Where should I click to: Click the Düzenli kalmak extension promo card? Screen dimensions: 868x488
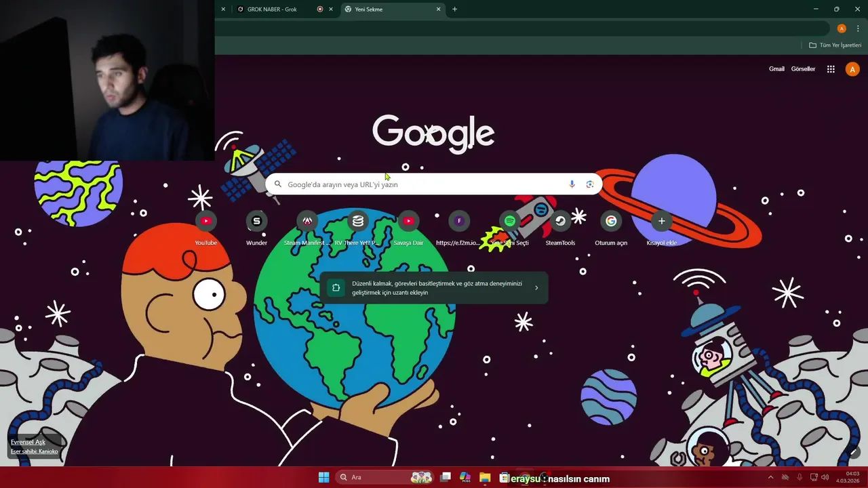[433, 288]
